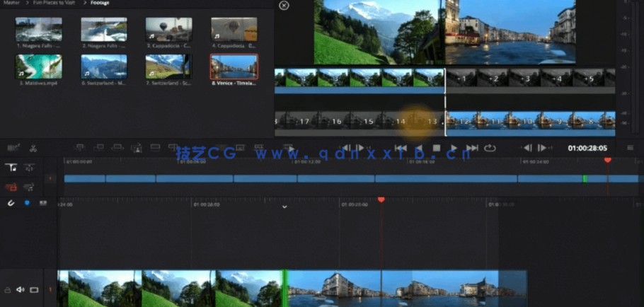Step to previous clip left of timecode
Viewport: 644px width, 307px height.
point(527,148)
